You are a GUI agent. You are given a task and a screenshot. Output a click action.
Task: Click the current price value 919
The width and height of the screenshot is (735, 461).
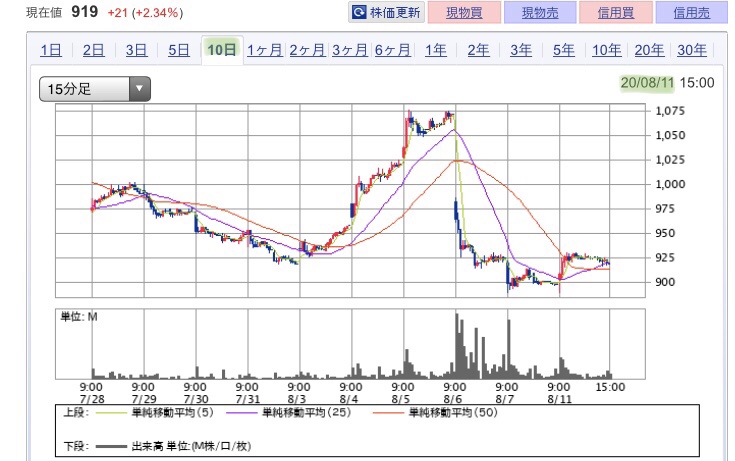[85, 11]
